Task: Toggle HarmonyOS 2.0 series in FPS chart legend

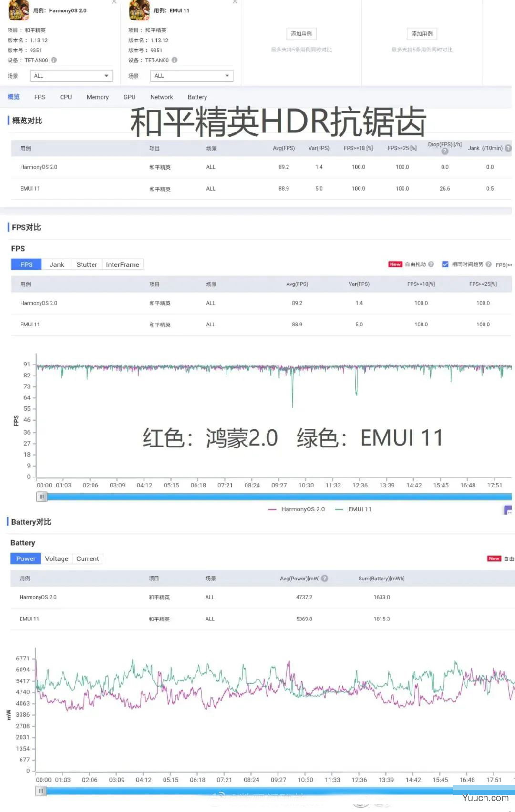Action: click(297, 509)
